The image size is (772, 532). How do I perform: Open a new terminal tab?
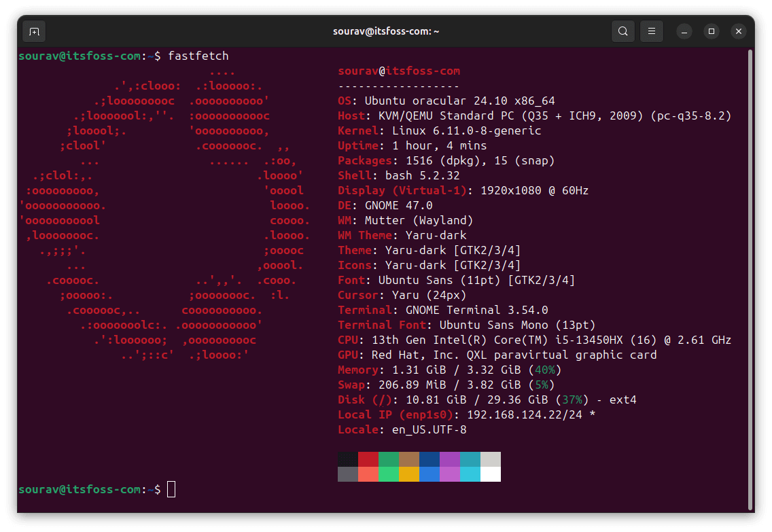click(x=34, y=31)
